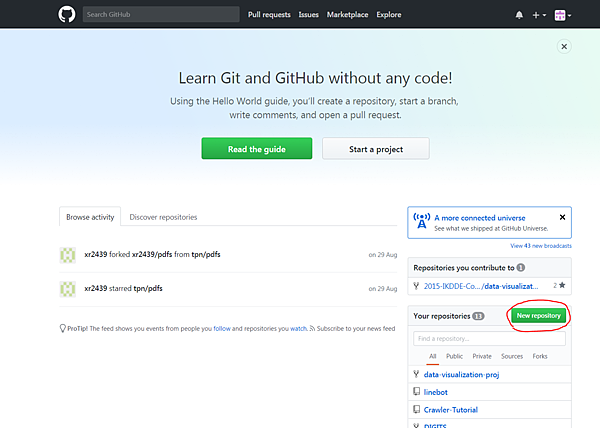Click the New repository button

pos(538,316)
